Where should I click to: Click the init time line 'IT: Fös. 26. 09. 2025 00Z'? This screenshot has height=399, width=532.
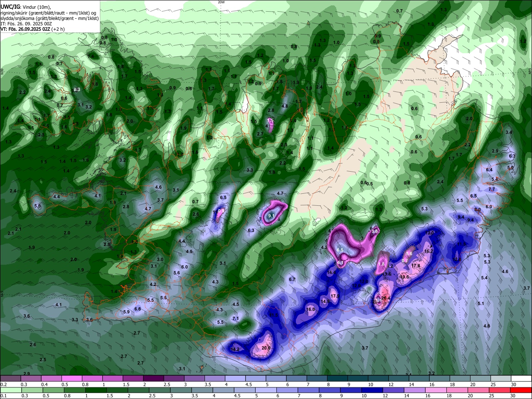[x=26, y=24]
